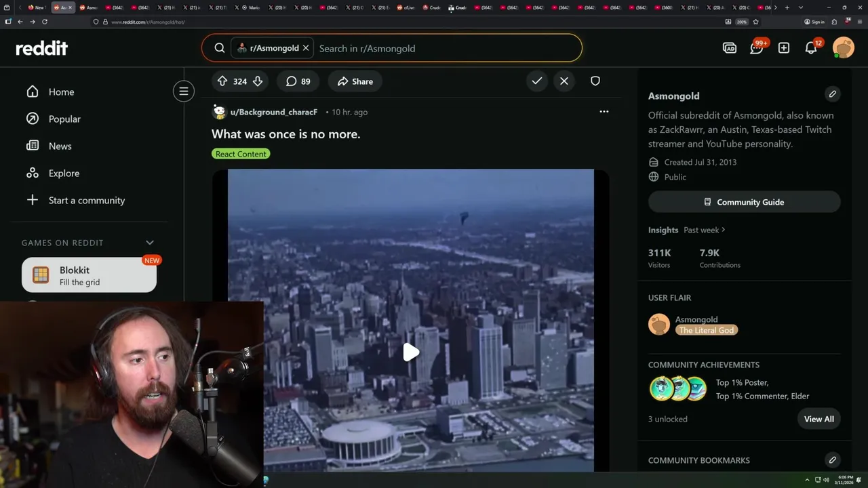This screenshot has width=868, height=488.
Task: Open post overflow three-dot menu
Action: [x=604, y=111]
